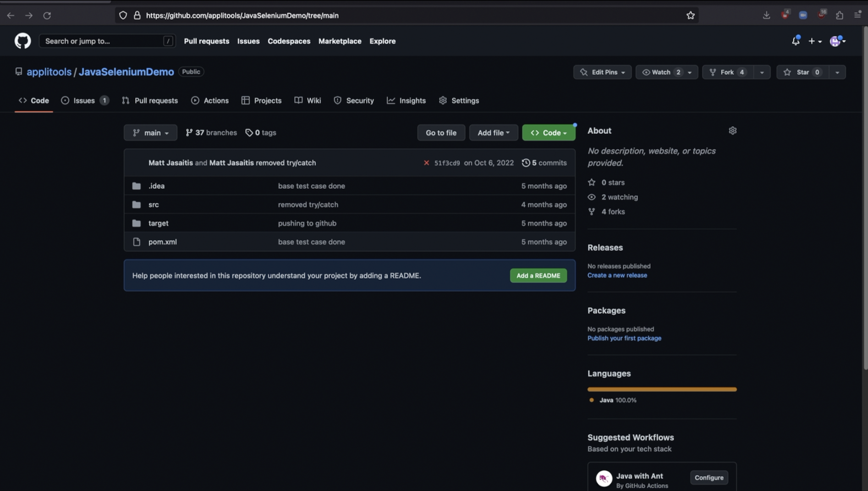The height and width of the screenshot is (491, 868).
Task: Open the 0 stars link
Action: [606, 182]
